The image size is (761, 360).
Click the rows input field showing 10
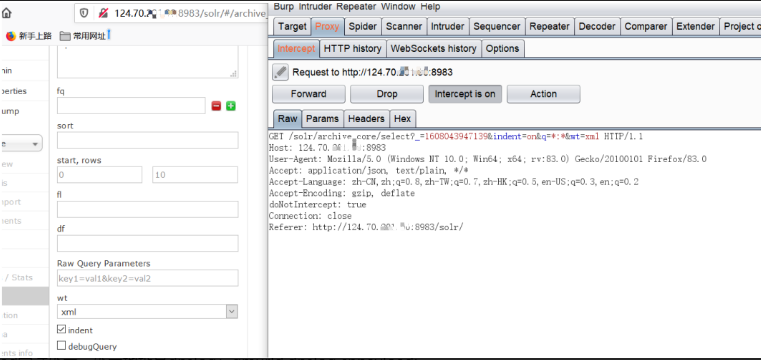pos(195,175)
